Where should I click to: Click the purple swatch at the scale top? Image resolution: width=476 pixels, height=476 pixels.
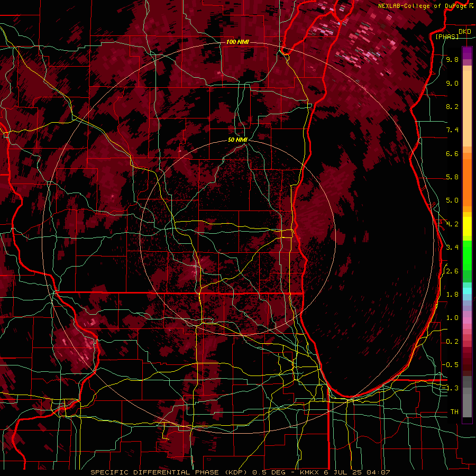[467, 53]
